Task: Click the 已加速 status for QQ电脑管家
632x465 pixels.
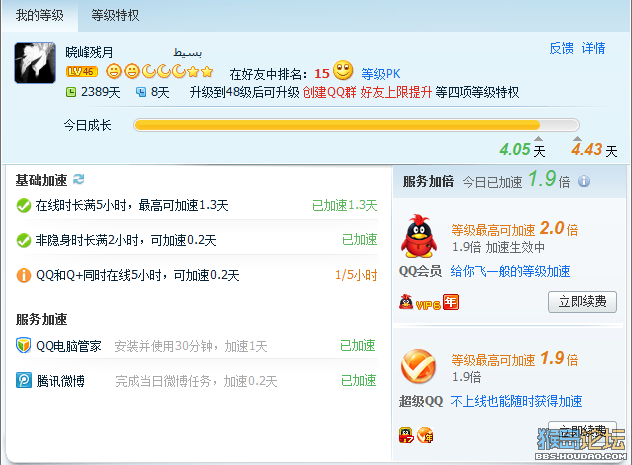Action: coord(358,346)
